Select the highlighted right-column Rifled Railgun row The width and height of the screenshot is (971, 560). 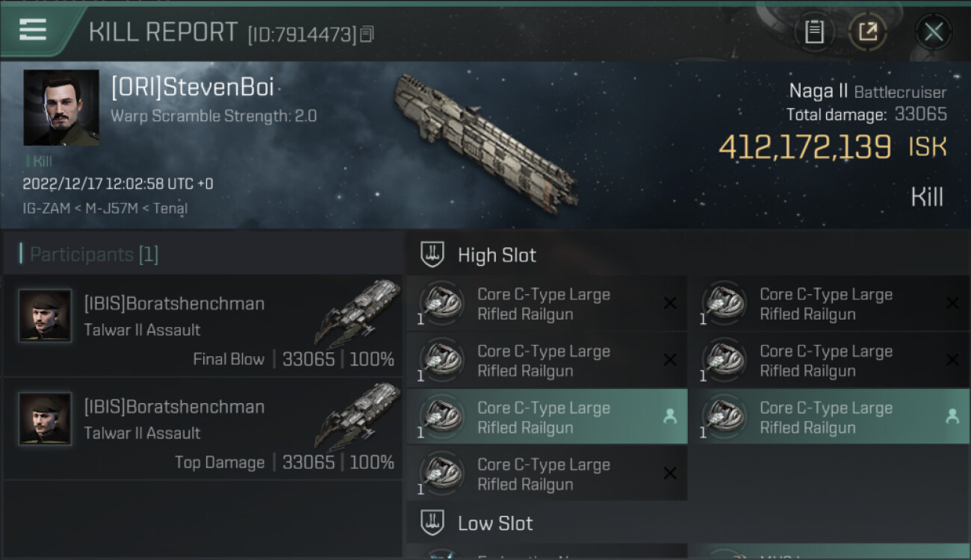[x=828, y=417]
